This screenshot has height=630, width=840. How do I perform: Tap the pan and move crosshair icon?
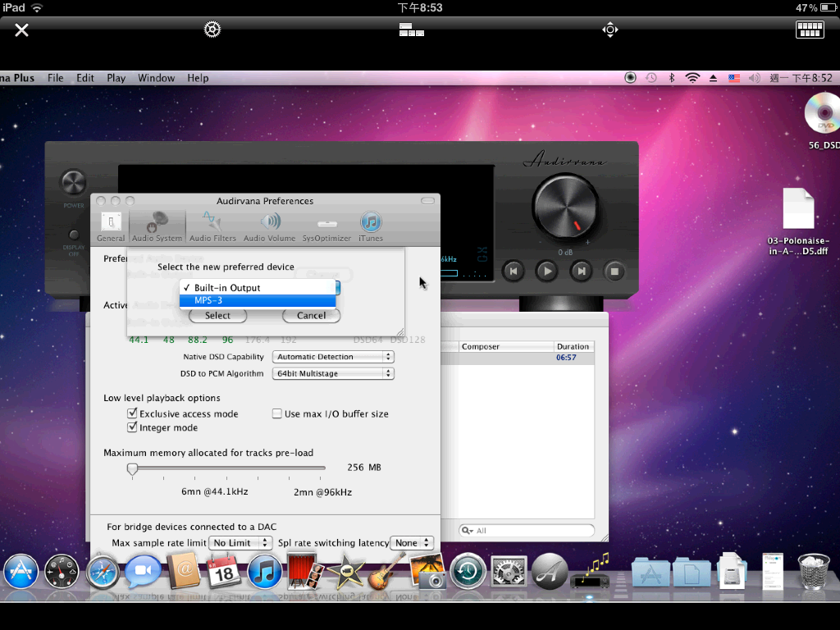coord(610,30)
